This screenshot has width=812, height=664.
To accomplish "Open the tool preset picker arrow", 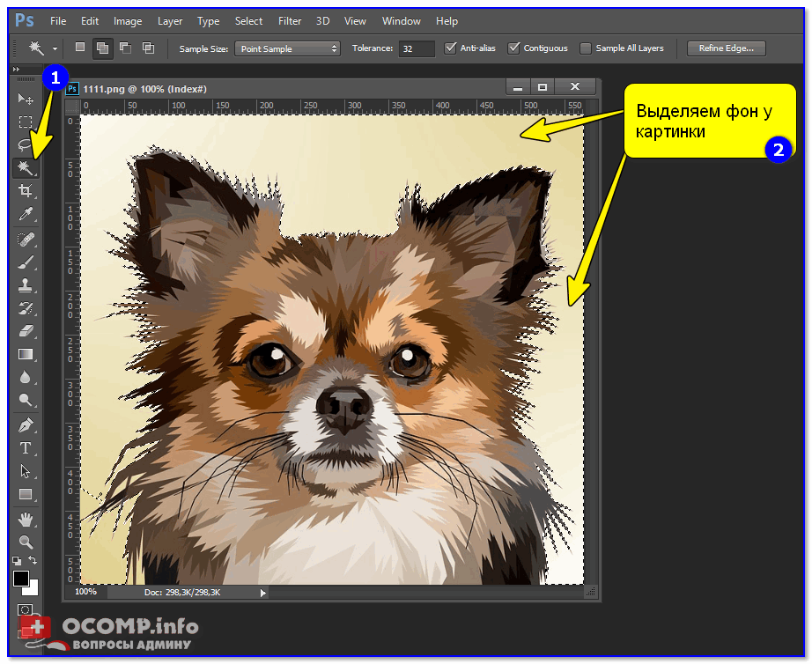I will pos(55,49).
